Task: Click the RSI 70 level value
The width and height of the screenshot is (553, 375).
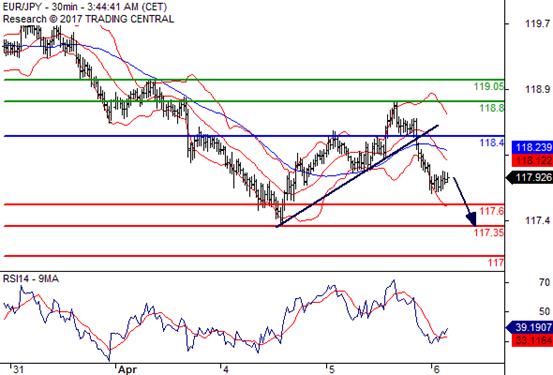Action: click(x=545, y=282)
